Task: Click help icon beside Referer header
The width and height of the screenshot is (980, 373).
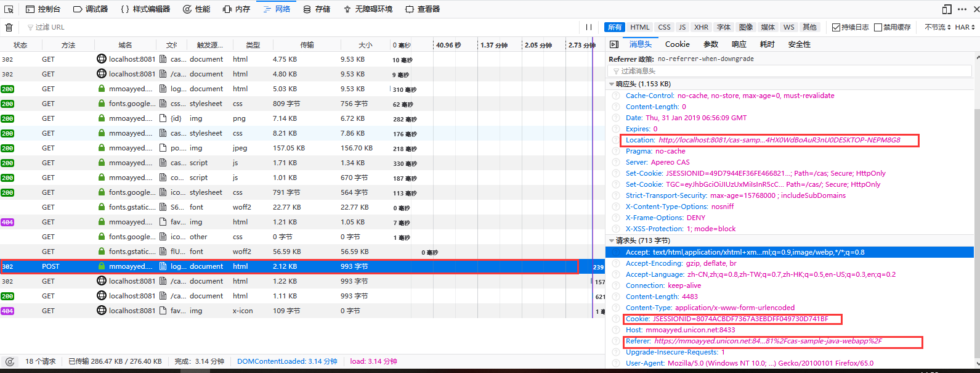Action: [x=615, y=341]
